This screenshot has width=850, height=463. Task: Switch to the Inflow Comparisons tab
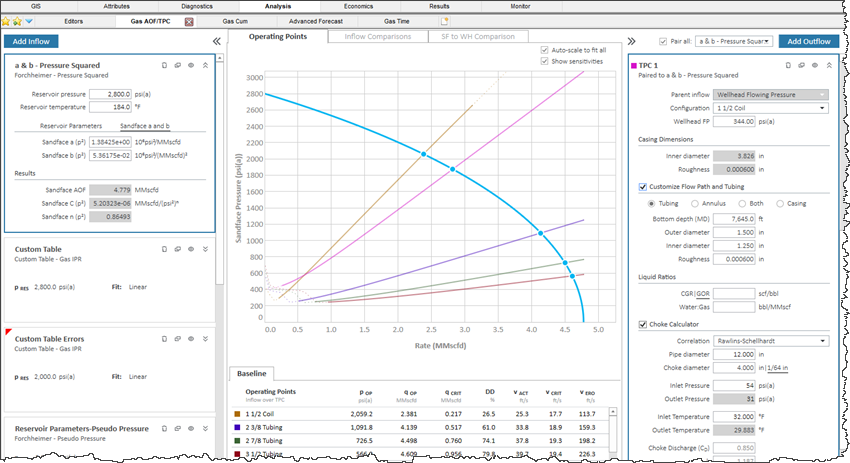(377, 36)
